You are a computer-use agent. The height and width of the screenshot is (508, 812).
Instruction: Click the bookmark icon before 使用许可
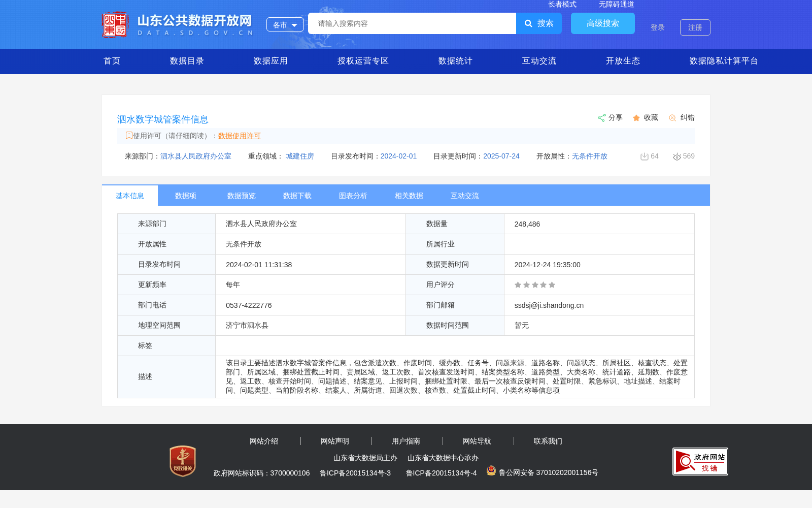pos(129,135)
